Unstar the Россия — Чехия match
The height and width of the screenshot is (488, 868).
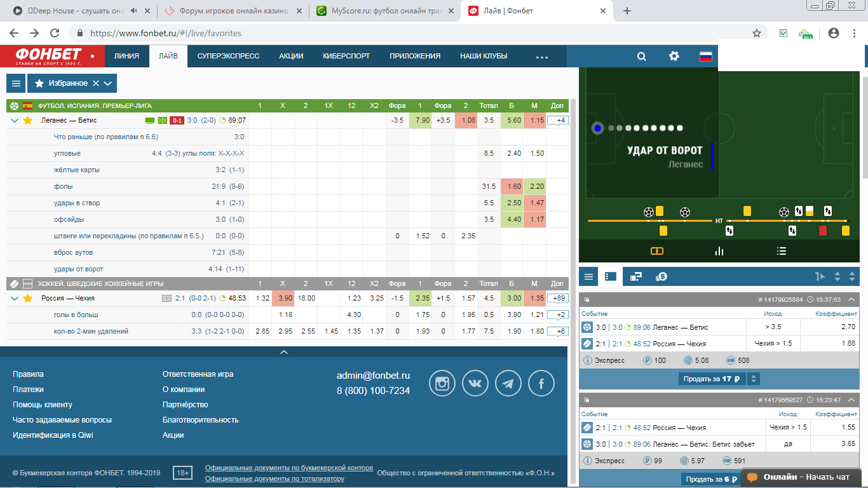(27, 298)
